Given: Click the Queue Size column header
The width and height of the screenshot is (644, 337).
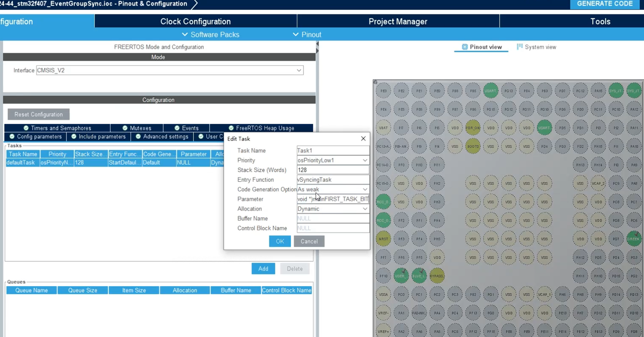Looking at the screenshot, I should pos(82,290).
